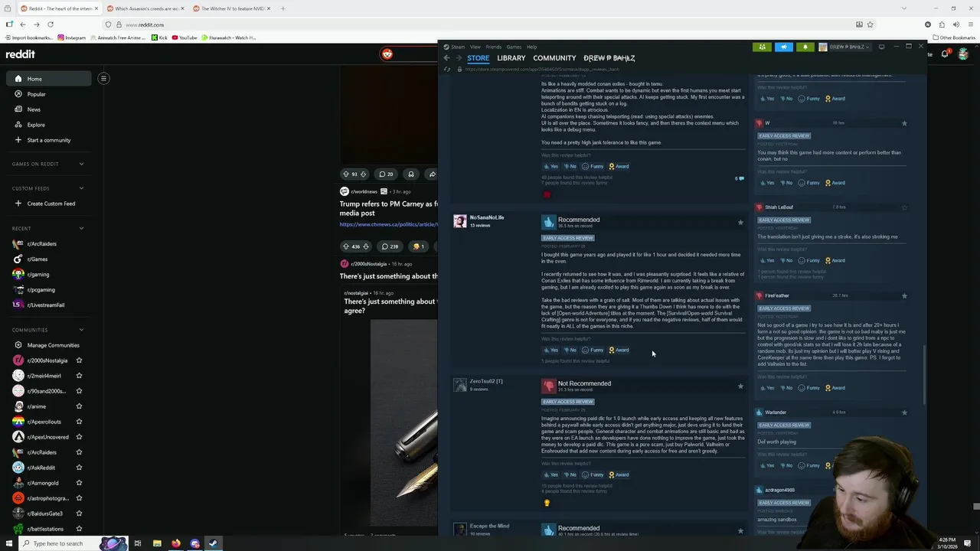Open View menu in Steam
This screenshot has height=551, width=980.
[475, 47]
